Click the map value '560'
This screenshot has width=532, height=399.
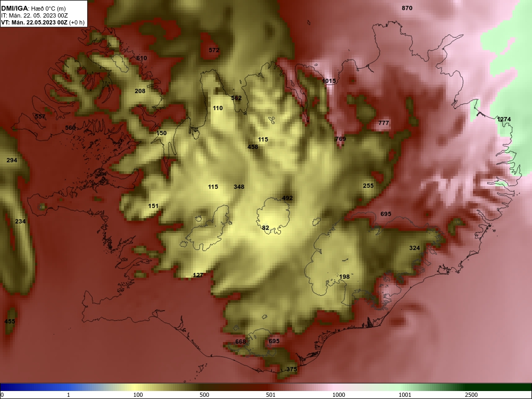(x=70, y=128)
